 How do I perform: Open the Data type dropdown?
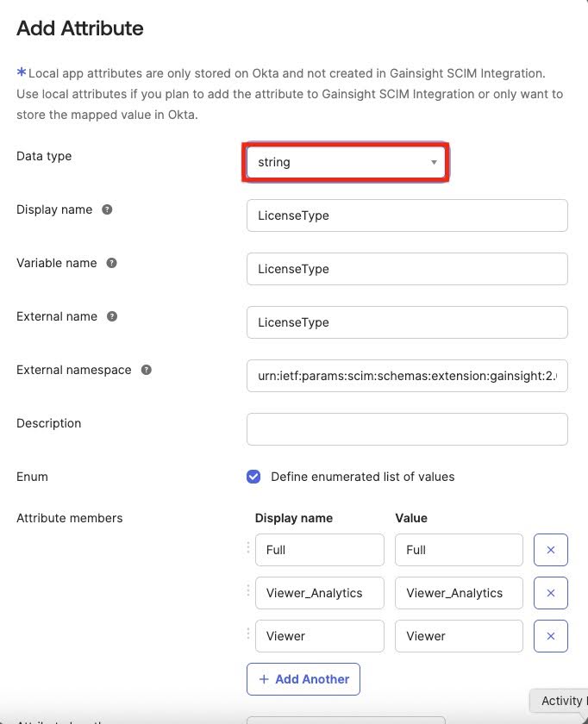point(346,162)
